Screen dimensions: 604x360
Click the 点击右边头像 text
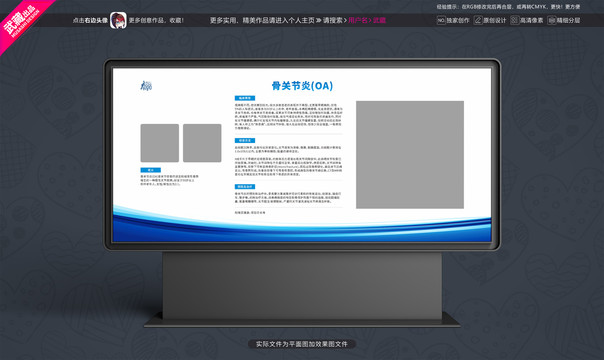coord(90,20)
